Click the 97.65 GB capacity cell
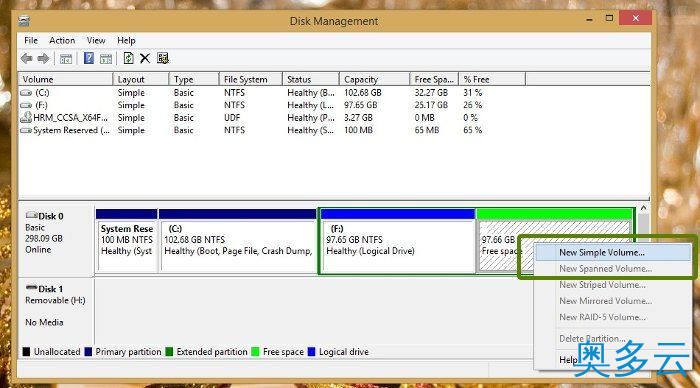Viewport: 700px width, 388px height. 360,105
